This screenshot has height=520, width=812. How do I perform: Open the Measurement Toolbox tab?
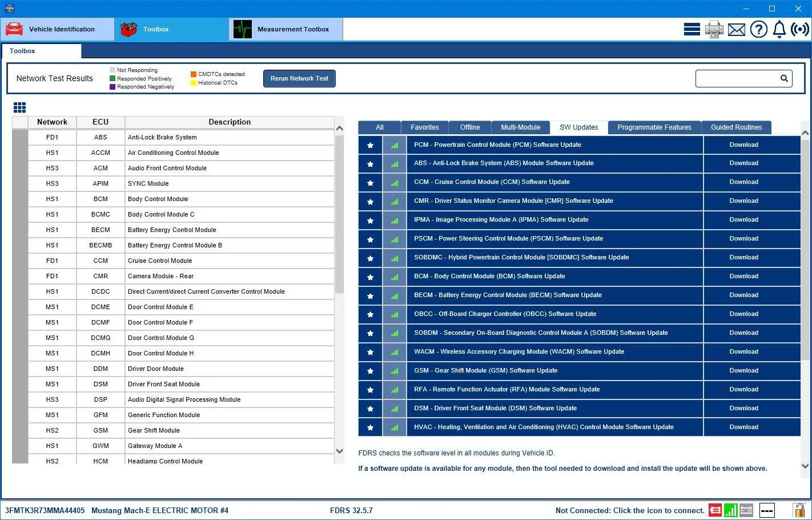tap(286, 29)
